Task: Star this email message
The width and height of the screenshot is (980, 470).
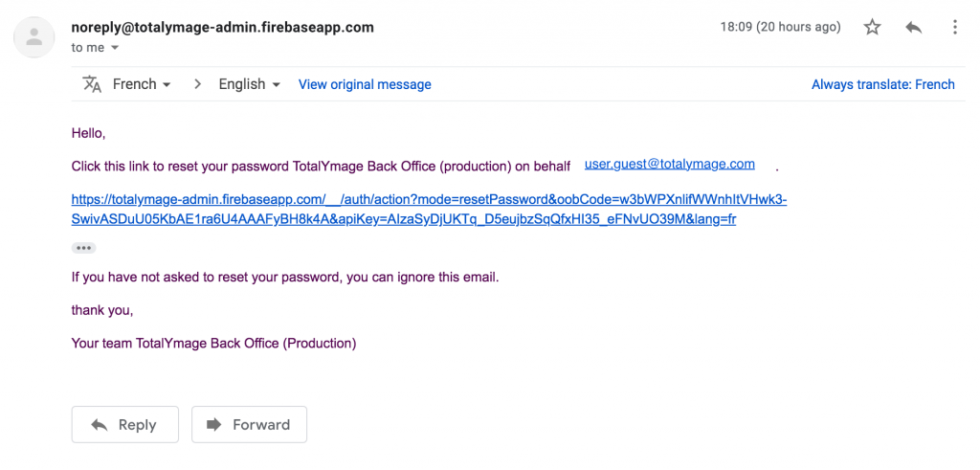Action: click(x=872, y=27)
